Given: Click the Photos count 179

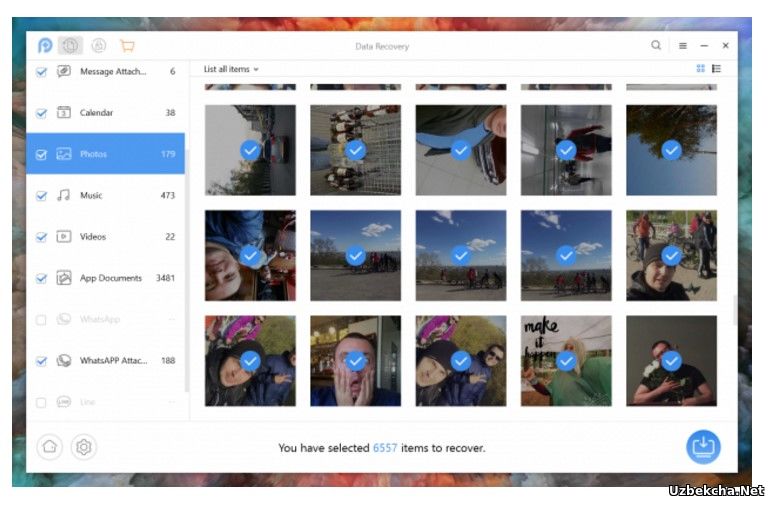Looking at the screenshot, I should point(168,154).
